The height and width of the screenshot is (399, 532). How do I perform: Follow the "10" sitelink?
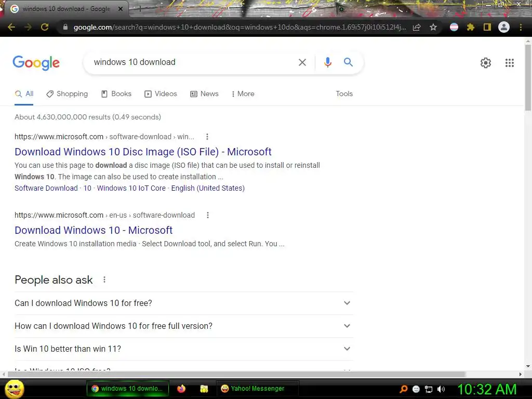(x=87, y=188)
